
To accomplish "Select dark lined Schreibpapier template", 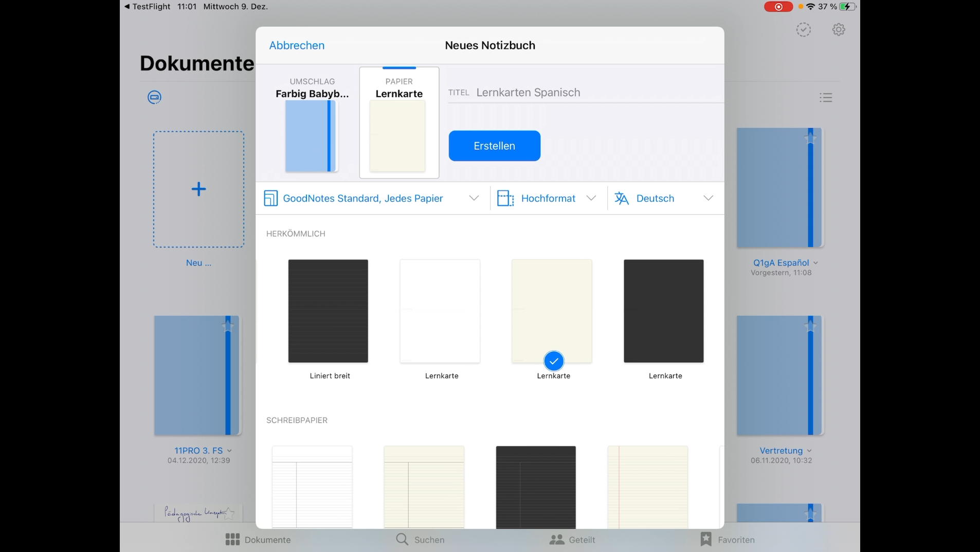I will pyautogui.click(x=536, y=487).
